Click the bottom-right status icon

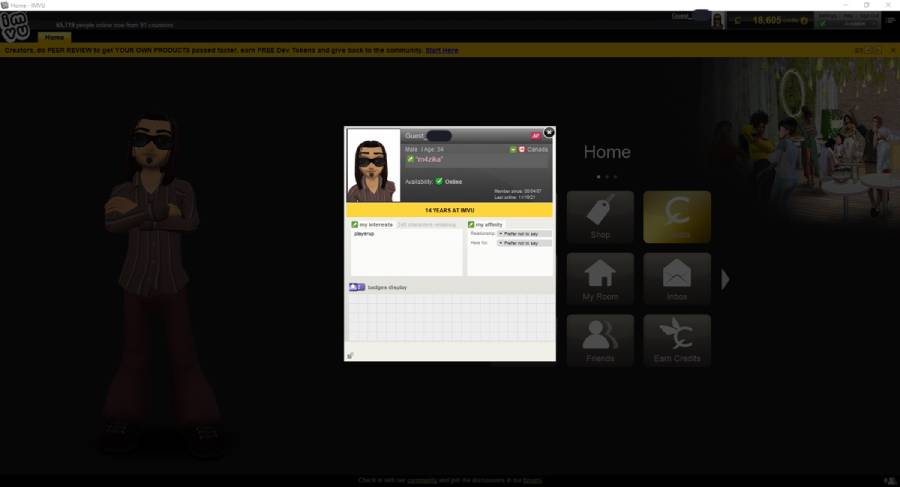(890, 480)
